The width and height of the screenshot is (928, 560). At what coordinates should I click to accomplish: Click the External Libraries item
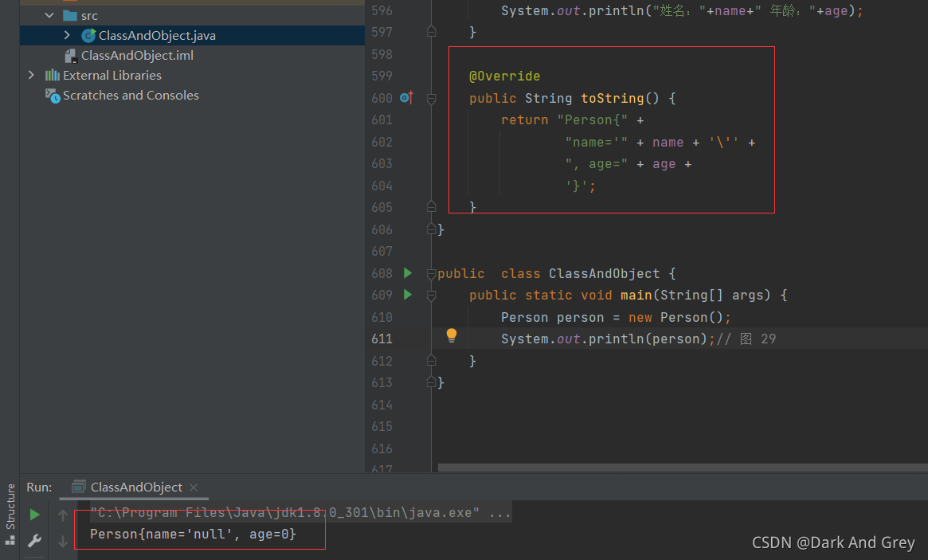click(x=112, y=75)
